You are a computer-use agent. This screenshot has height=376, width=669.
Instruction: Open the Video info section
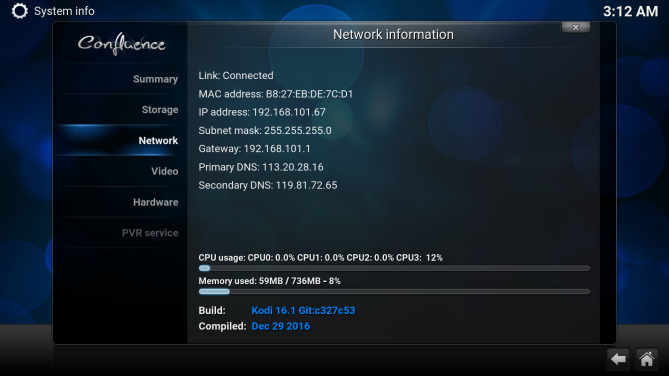[x=165, y=172]
